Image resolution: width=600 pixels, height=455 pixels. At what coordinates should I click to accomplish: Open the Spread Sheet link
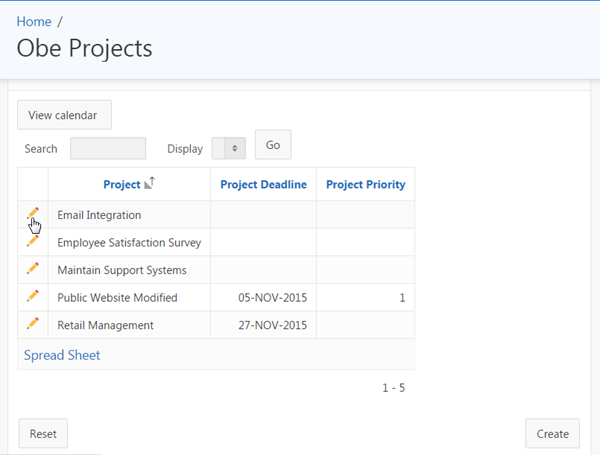click(62, 355)
